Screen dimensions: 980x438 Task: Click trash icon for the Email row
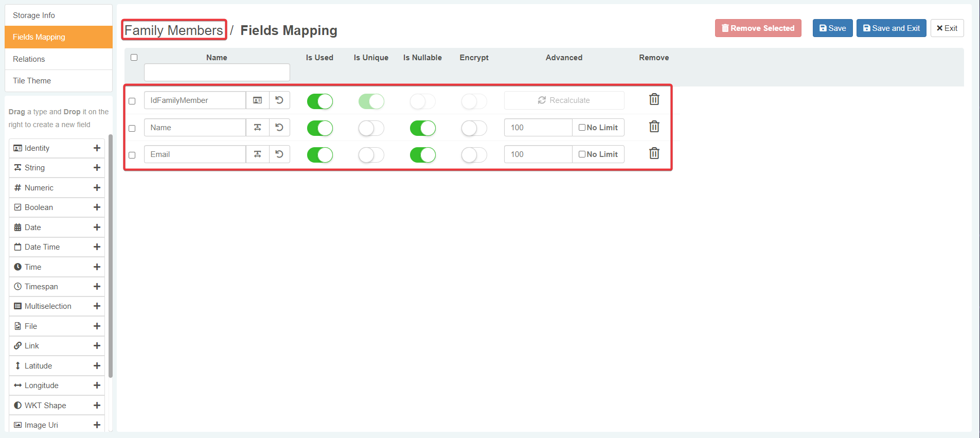tap(654, 153)
